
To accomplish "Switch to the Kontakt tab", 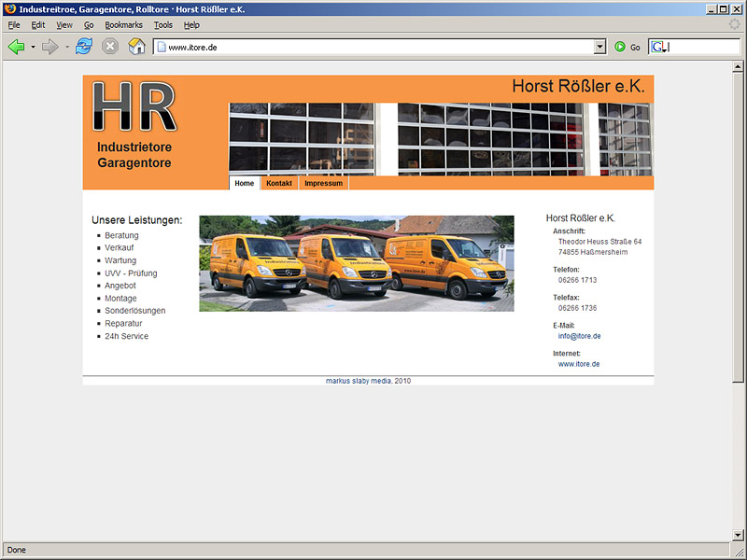I will (x=278, y=183).
